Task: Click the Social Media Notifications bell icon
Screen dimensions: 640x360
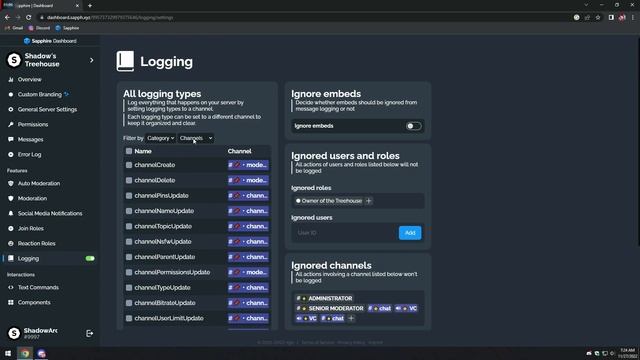Action: pyautogui.click(x=11, y=213)
